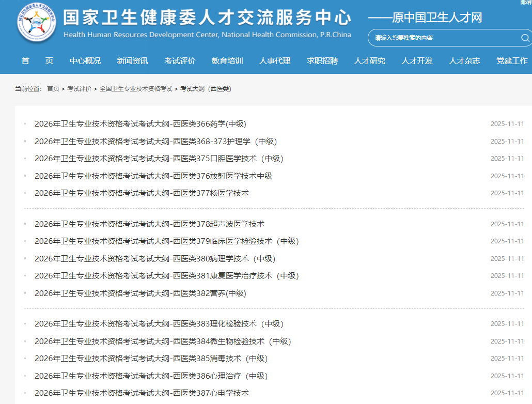Click into the site search input field
Image resolution: width=532 pixels, height=404 pixels.
[444, 38]
